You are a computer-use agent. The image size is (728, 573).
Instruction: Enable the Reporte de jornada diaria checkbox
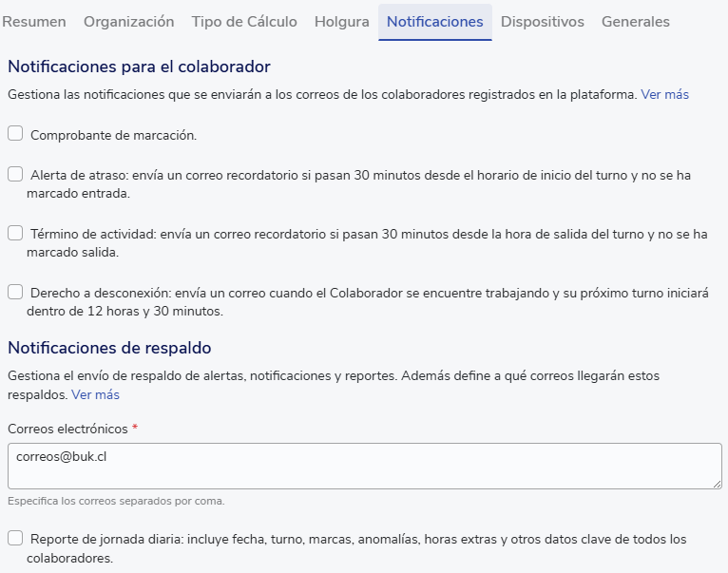15,539
